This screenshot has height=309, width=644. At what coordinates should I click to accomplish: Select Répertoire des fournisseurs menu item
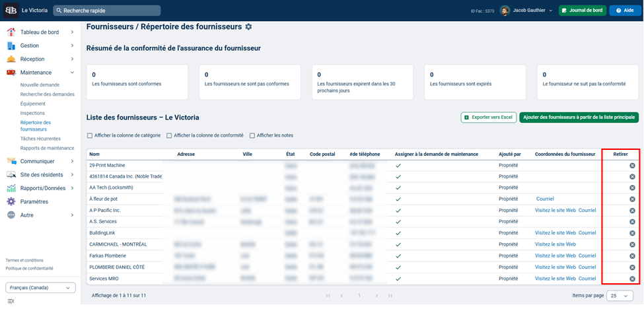pos(35,125)
